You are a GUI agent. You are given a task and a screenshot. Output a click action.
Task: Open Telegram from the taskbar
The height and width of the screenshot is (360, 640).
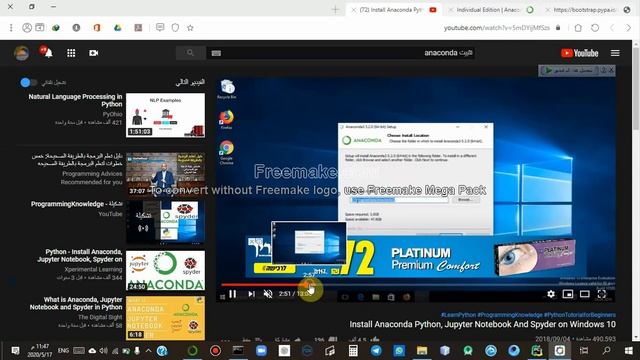pyautogui.click(x=376, y=351)
